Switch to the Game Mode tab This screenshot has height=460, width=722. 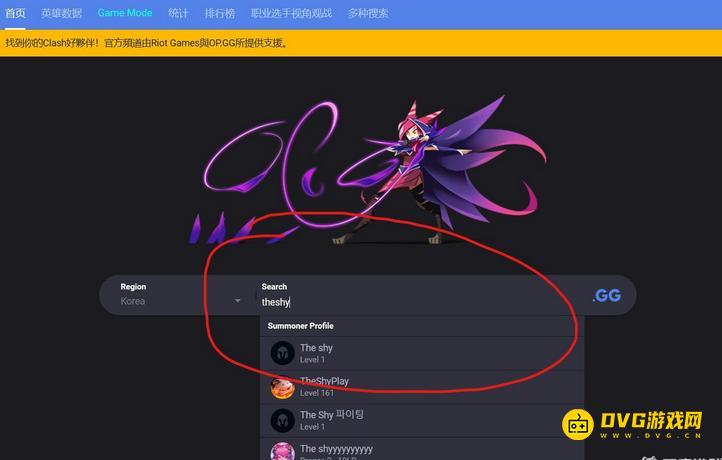[x=125, y=13]
